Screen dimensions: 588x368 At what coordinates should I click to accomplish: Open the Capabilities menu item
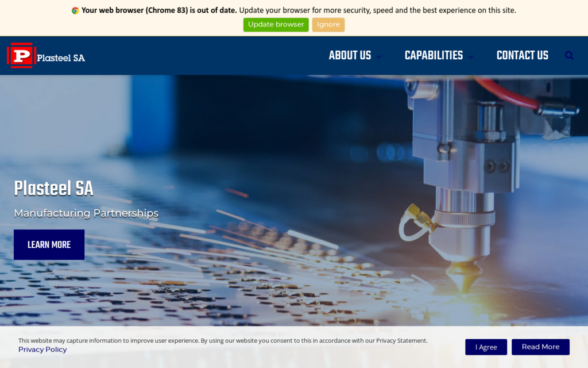click(434, 56)
